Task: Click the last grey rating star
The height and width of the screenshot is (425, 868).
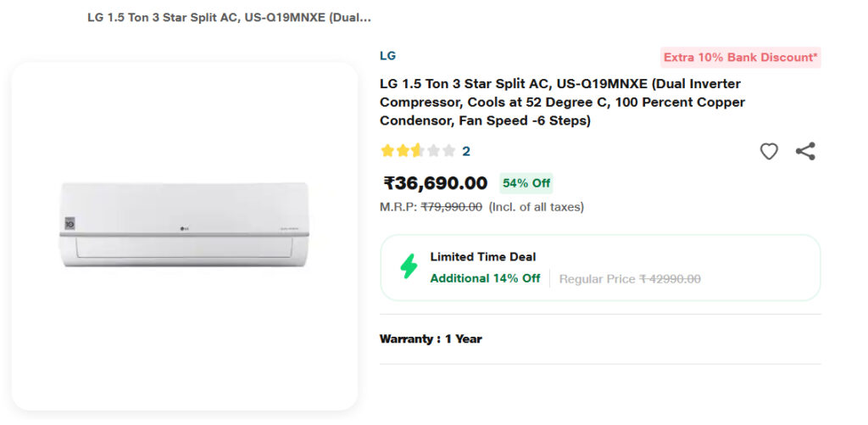Action: click(x=448, y=151)
